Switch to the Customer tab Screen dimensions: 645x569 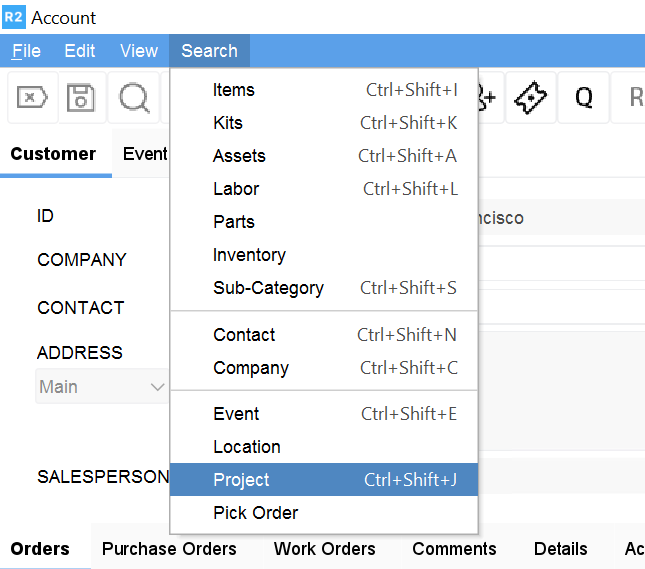(53, 154)
